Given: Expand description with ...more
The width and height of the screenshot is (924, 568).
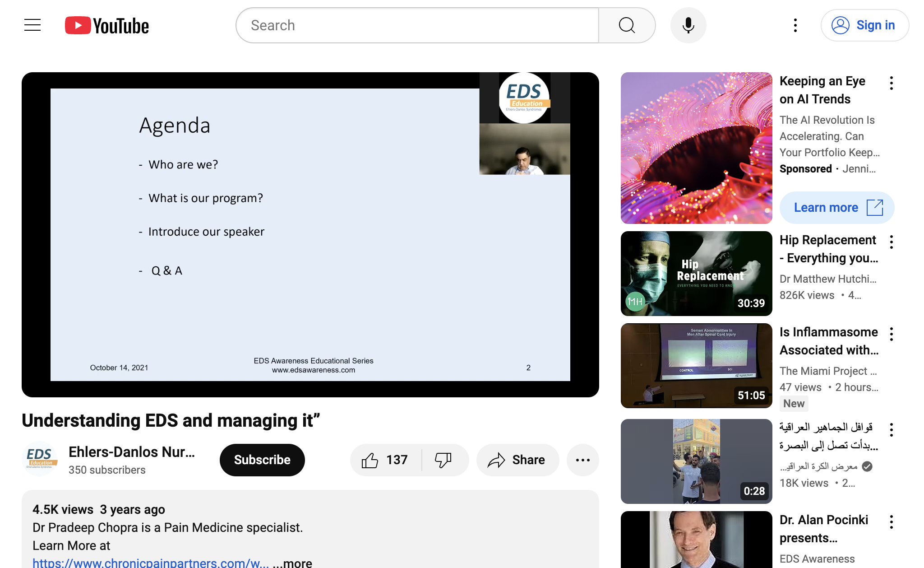Looking at the screenshot, I should pyautogui.click(x=292, y=563).
